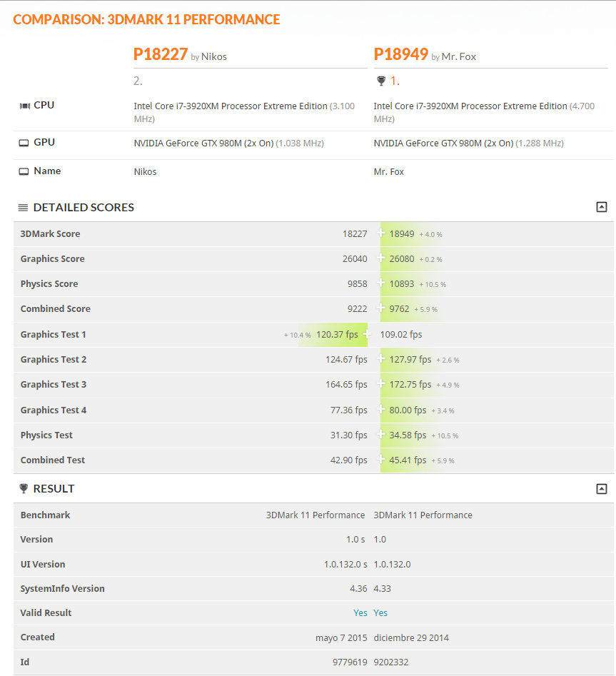Viewport: 616px width, 676px height.
Task: Click the result Id 9779619
Action: [350, 662]
